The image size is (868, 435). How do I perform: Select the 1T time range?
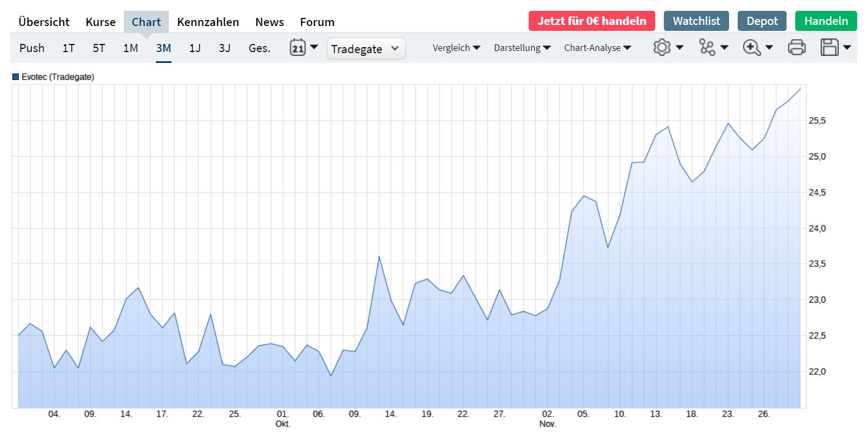coord(68,48)
